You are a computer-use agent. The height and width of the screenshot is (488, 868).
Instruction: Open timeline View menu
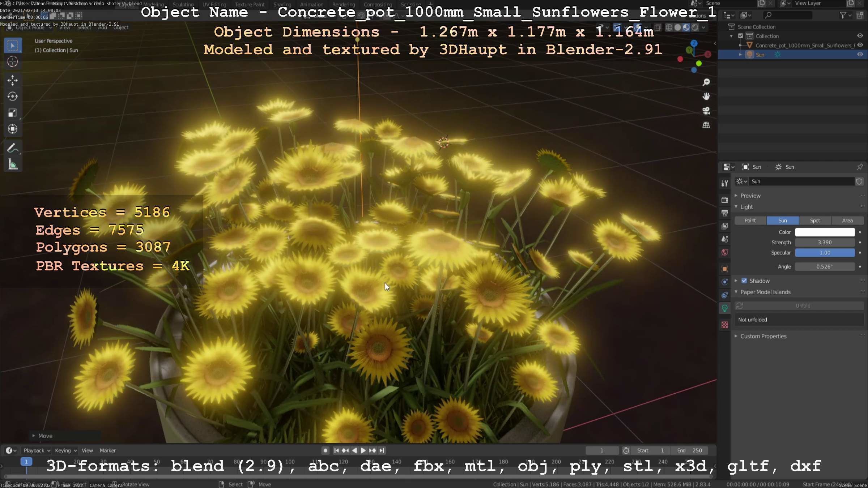(87, 450)
